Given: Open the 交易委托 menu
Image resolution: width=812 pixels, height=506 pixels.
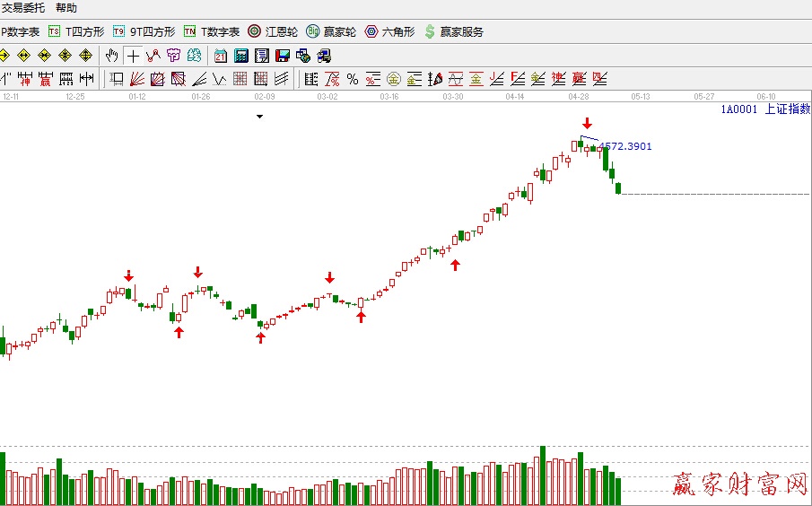Looking at the screenshot, I should [x=22, y=8].
